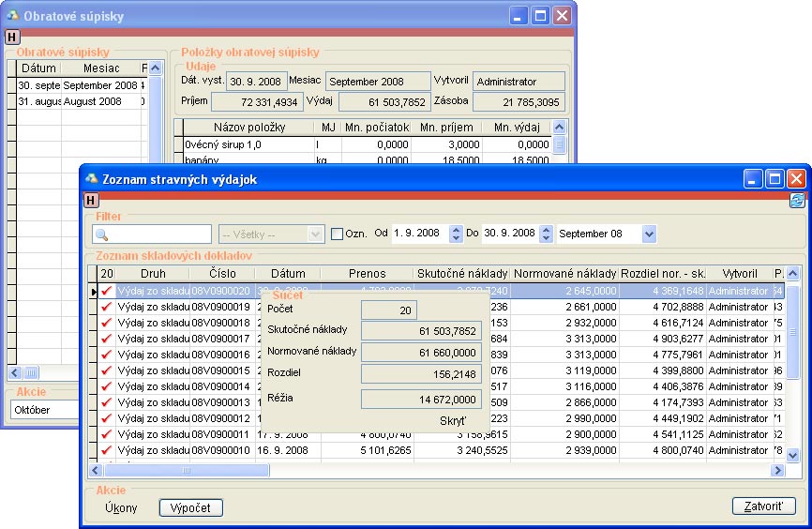The width and height of the screenshot is (812, 529).
Task: Open the -- Všetky -- filter dropdown
Action: click(x=316, y=234)
